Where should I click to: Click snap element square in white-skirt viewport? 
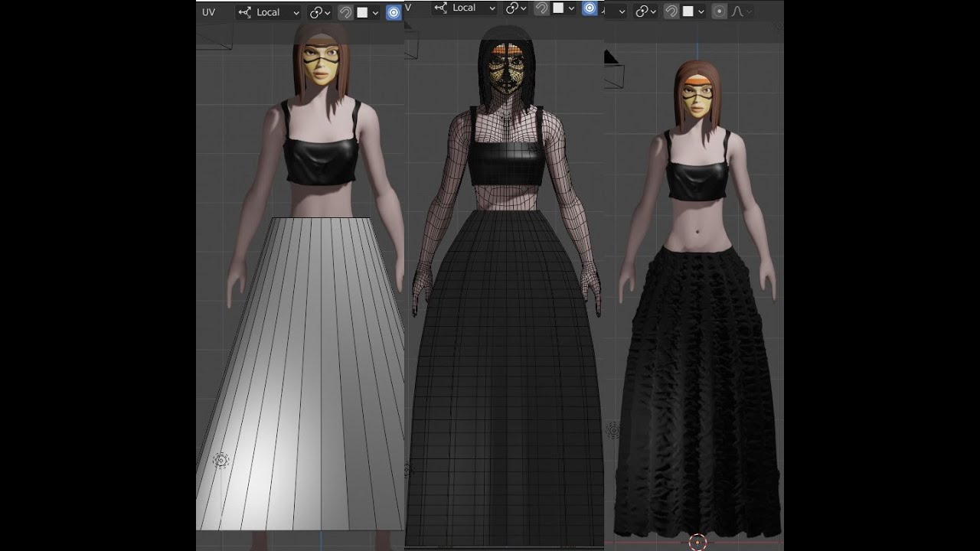click(363, 12)
